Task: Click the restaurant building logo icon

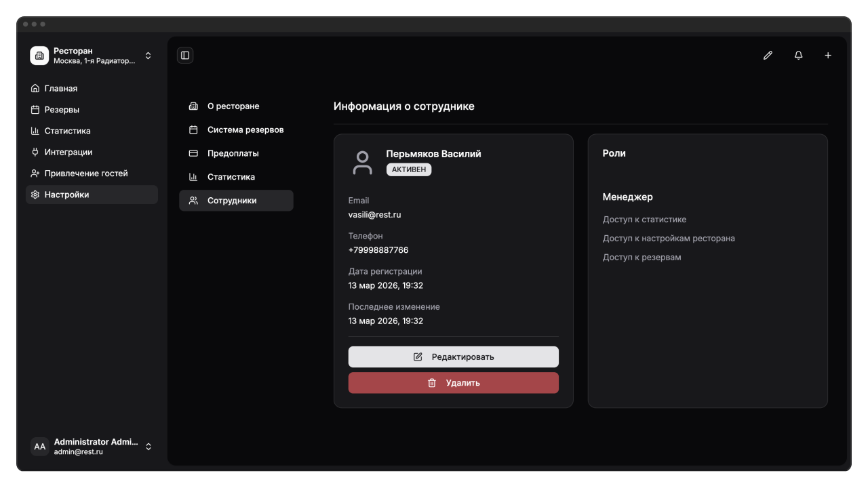Action: click(x=39, y=56)
